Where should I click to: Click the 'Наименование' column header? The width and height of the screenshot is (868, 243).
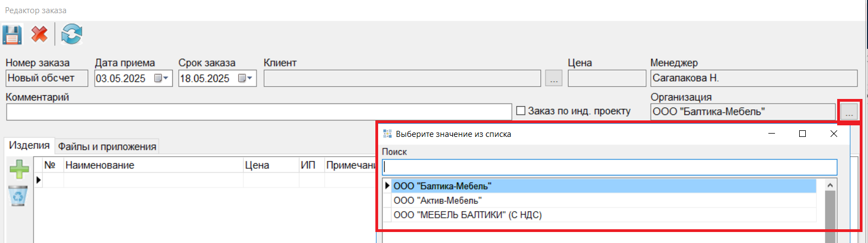[100, 165]
